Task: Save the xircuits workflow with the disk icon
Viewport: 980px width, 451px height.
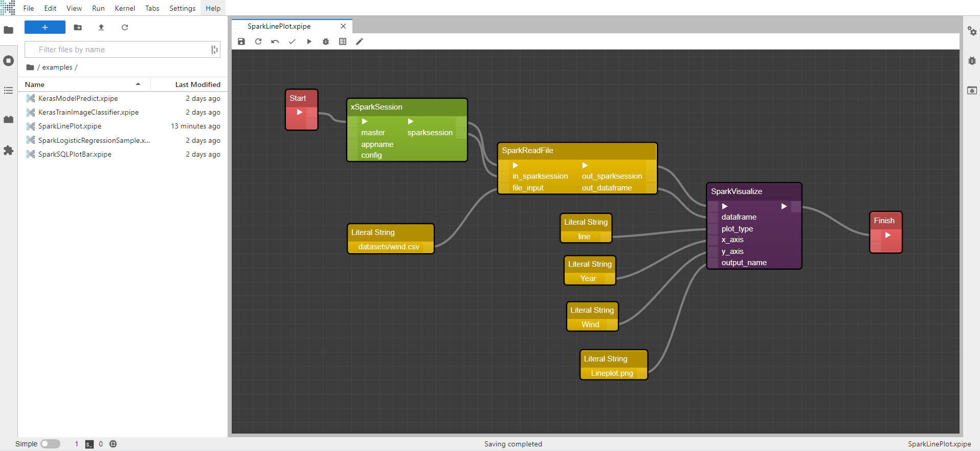Action: [241, 41]
